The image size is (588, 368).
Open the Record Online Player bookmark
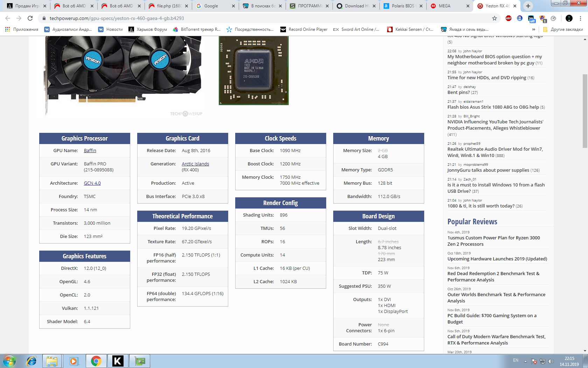coord(304,29)
